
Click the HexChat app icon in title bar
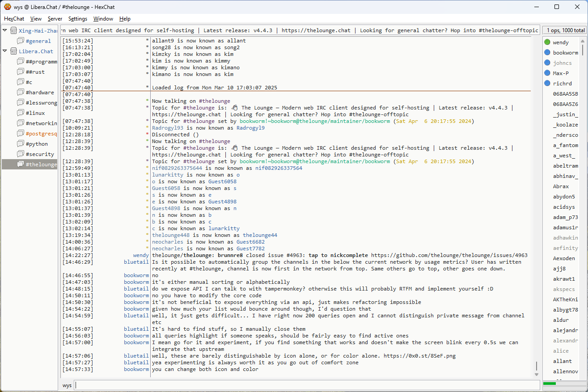8,7
